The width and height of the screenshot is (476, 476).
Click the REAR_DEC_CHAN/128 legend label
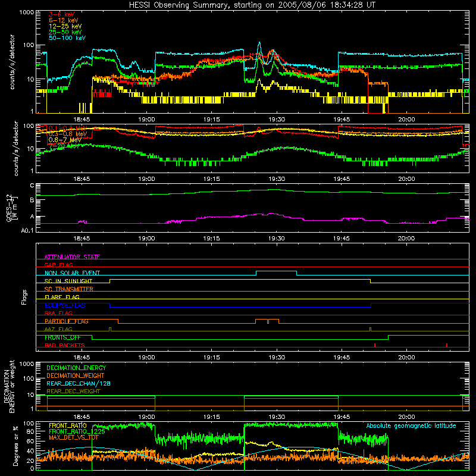(x=79, y=383)
